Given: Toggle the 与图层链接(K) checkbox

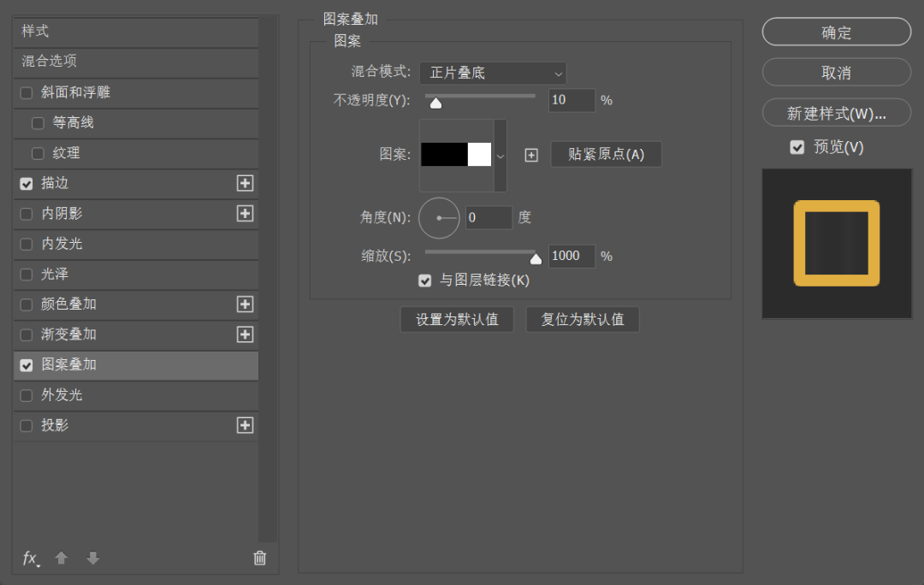Looking at the screenshot, I should [424, 280].
